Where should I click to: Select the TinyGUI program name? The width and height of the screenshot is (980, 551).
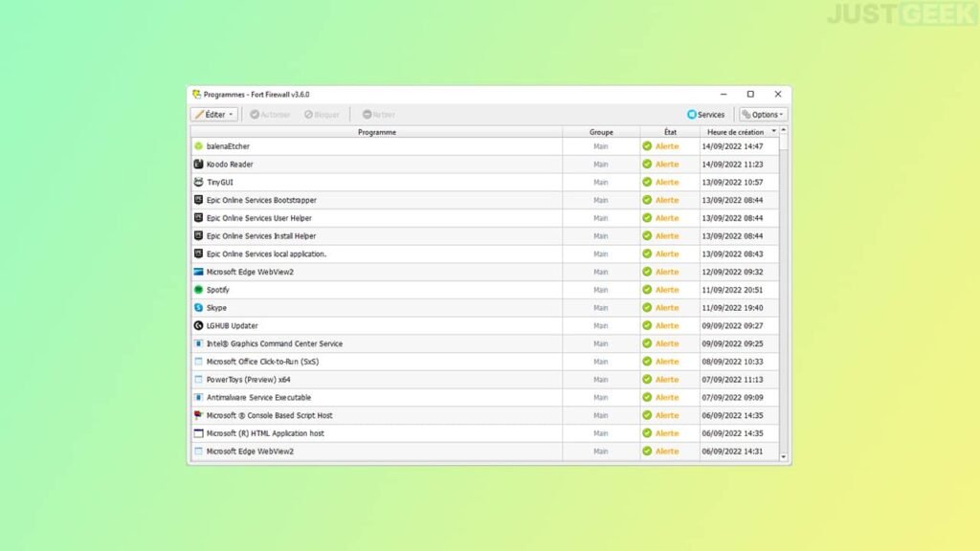pyautogui.click(x=220, y=183)
